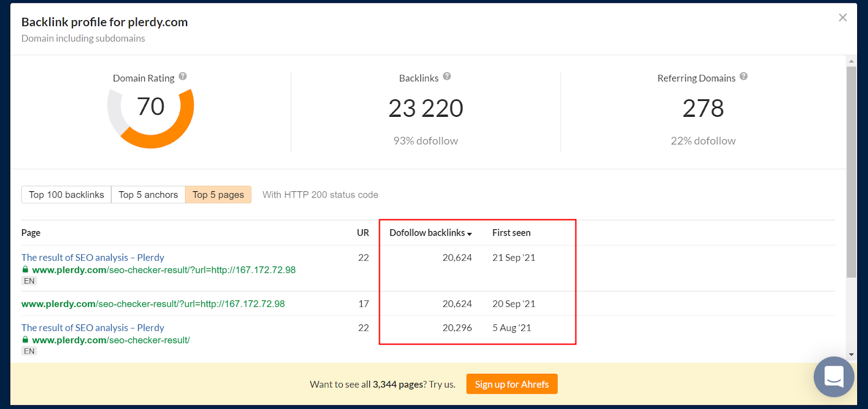Click the 'With HTTP 200 status code' text
The image size is (868, 409).
click(320, 194)
